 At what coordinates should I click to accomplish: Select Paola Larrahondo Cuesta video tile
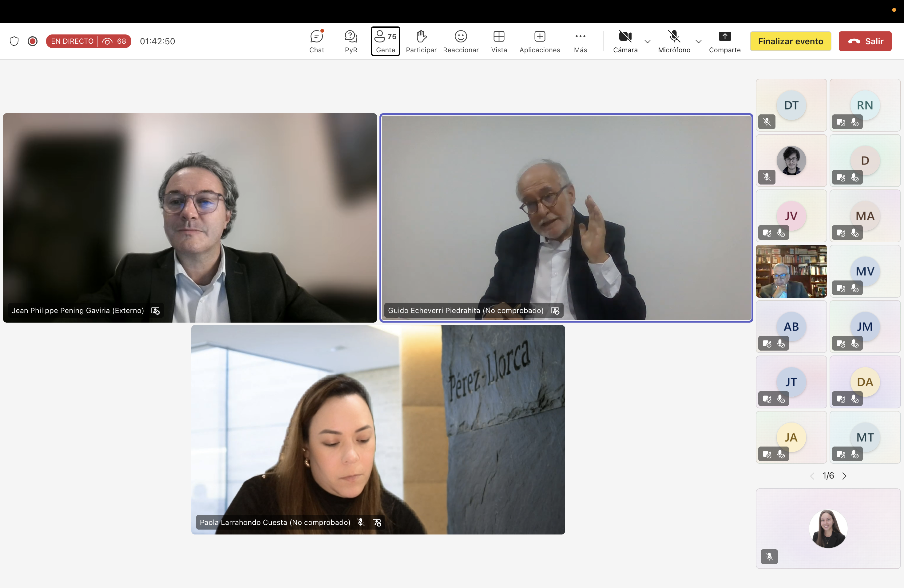pyautogui.click(x=378, y=429)
